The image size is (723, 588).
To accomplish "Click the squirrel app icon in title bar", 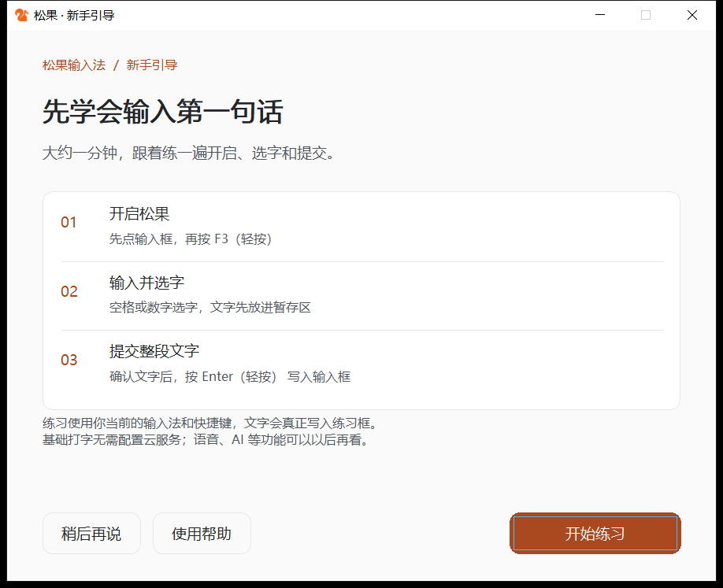I will (22, 15).
